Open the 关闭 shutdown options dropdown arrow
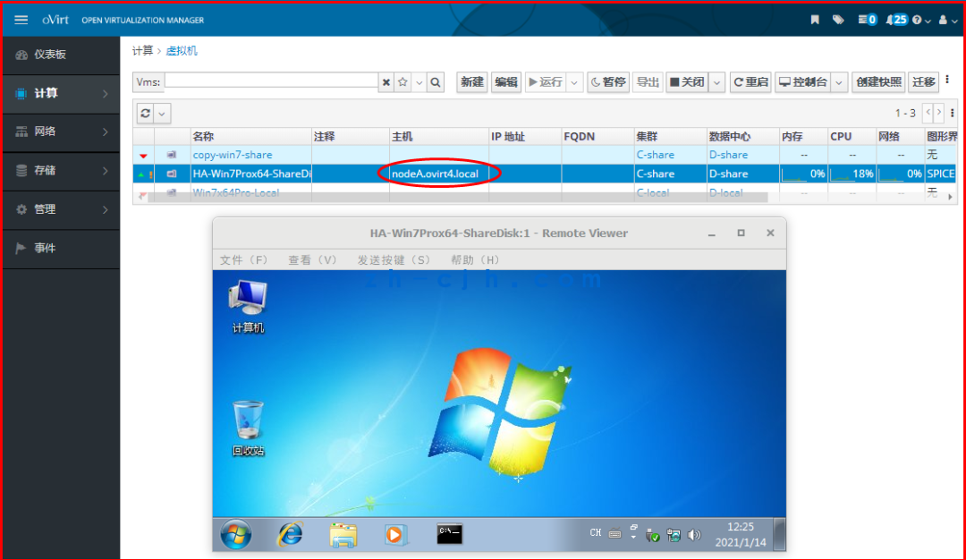966x560 pixels. tap(717, 82)
